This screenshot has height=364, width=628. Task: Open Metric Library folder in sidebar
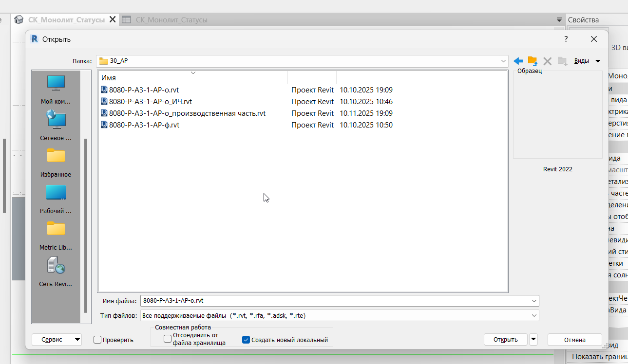[x=56, y=236]
